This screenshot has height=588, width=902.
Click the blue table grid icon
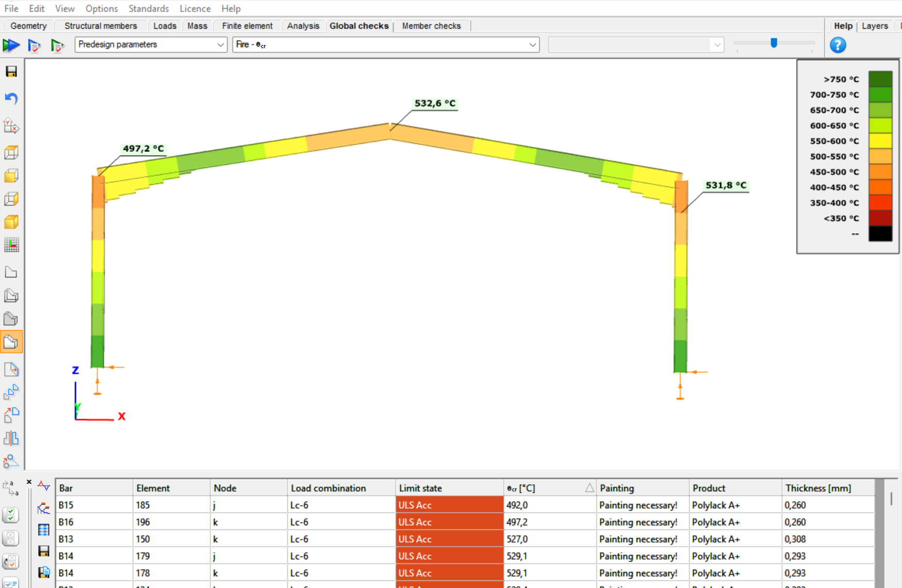point(44,530)
